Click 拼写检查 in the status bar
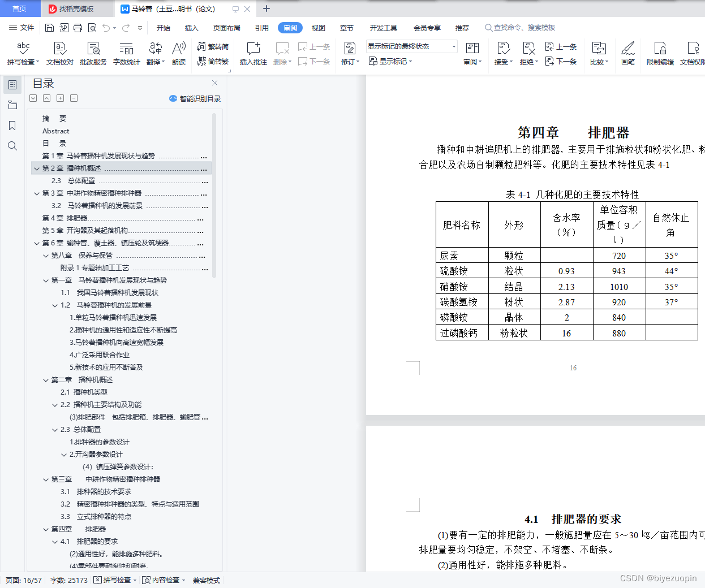Viewport: 705px width, 588px height. click(115, 580)
